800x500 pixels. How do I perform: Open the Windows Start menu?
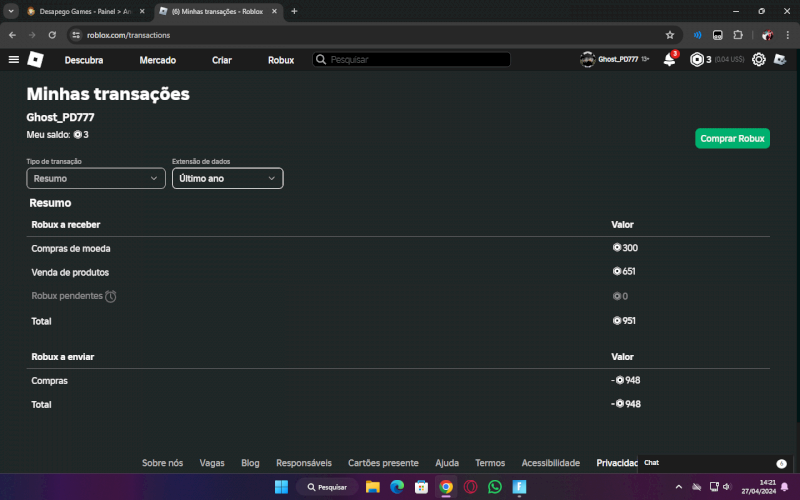click(x=281, y=487)
